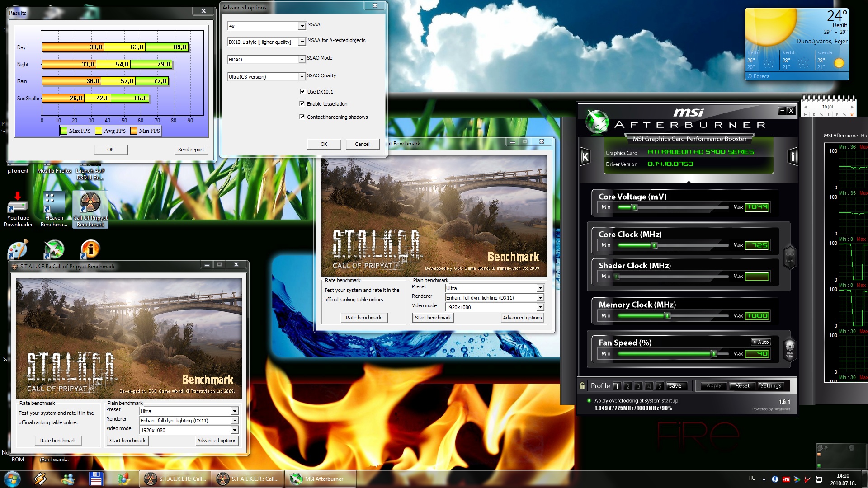Click Start benchmark in front STALKER window
Viewport: 868px width, 488px height.
(127, 441)
